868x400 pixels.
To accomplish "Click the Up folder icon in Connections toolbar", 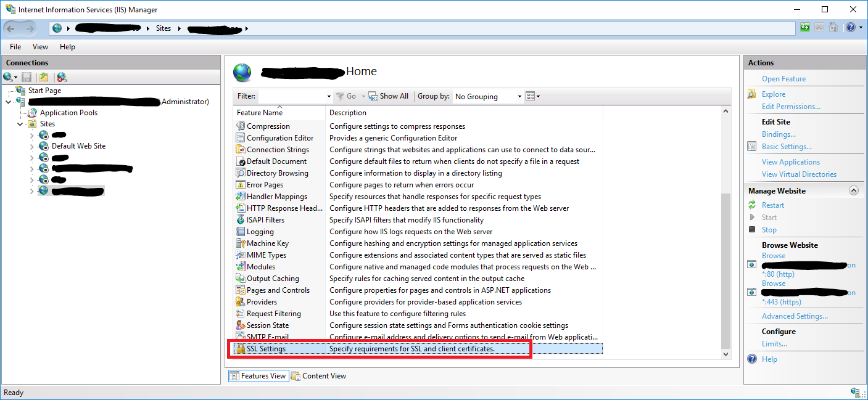I will click(x=44, y=77).
